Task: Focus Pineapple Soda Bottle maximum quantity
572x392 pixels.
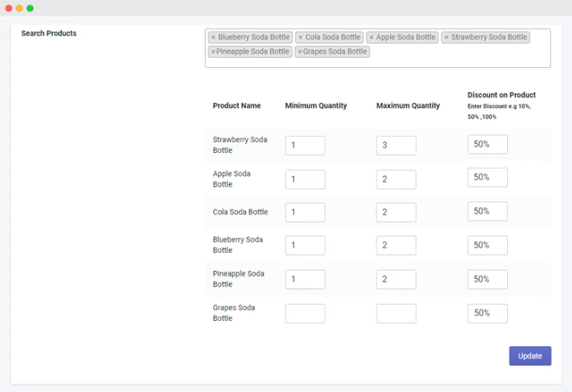Action: (x=396, y=280)
